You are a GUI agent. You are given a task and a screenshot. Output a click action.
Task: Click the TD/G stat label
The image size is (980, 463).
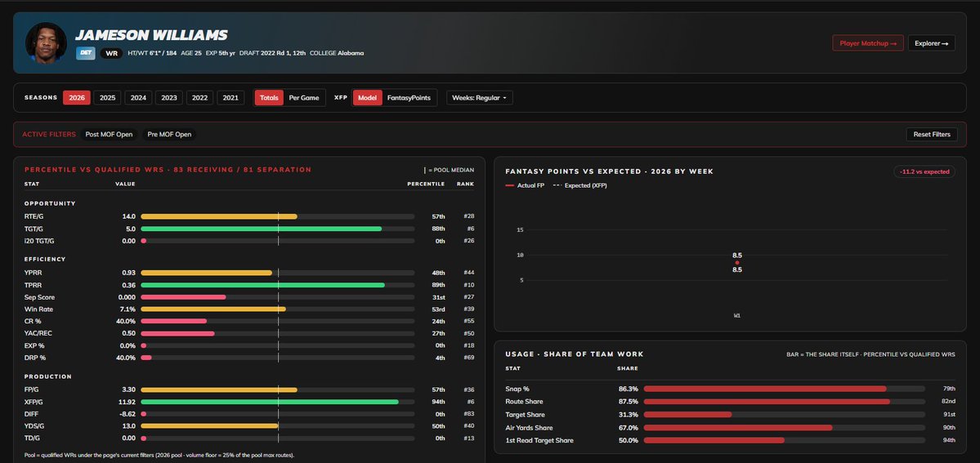click(31, 439)
